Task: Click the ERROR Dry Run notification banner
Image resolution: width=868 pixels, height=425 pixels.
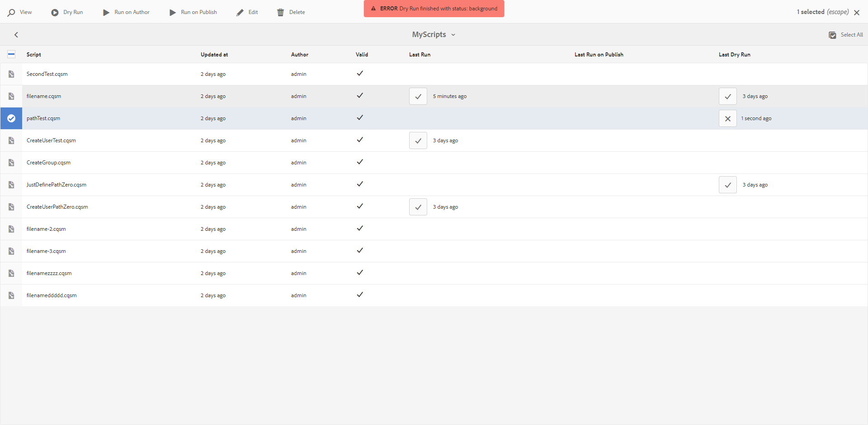Action: pos(434,9)
